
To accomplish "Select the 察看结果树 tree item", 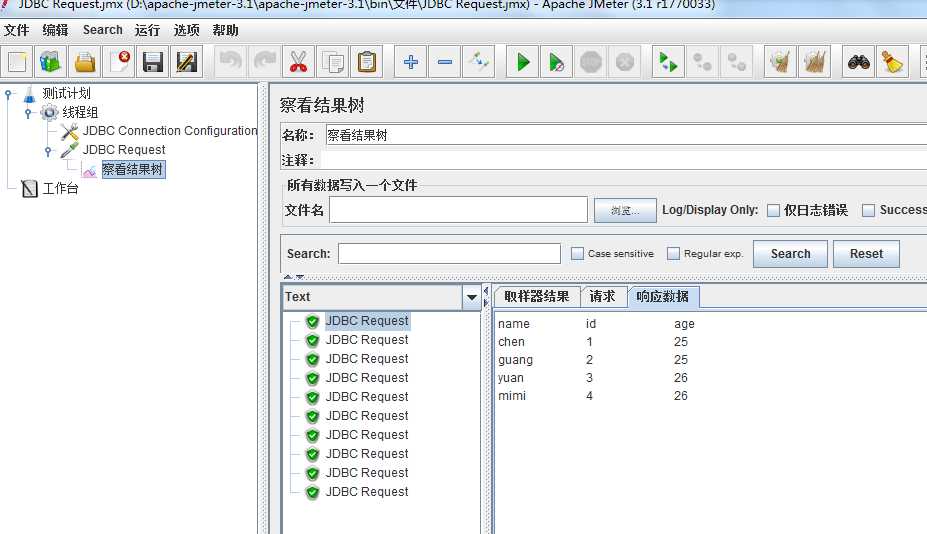I will 132,170.
